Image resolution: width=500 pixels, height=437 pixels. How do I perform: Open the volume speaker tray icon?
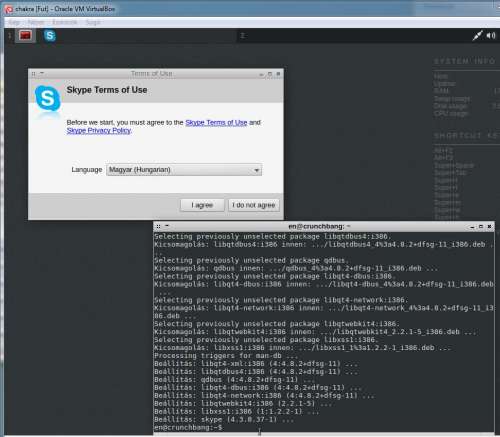pos(491,36)
